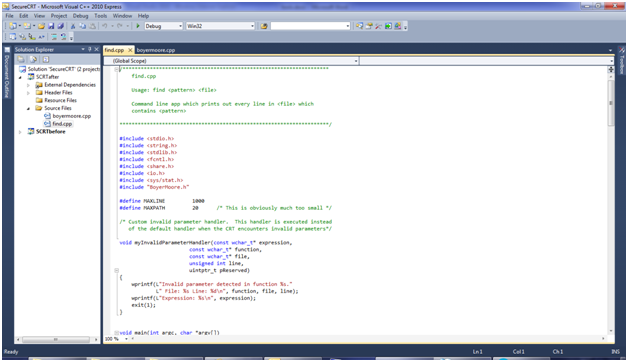
Task: Click the Cut scissors icon
Action: coord(73,26)
